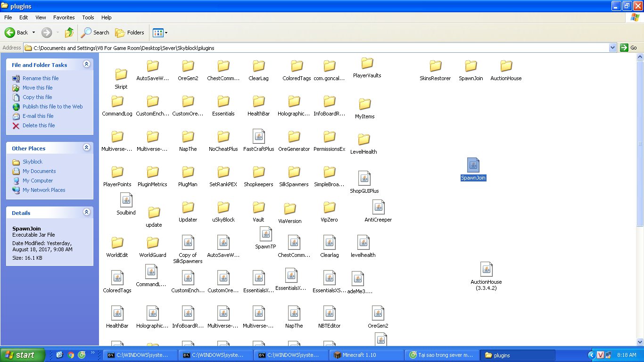Open the Tools menu
Viewport: 644px width, 362px height.
tap(88, 17)
